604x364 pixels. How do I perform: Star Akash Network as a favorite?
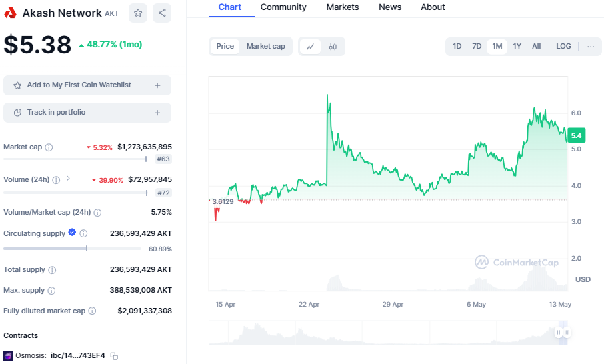138,13
